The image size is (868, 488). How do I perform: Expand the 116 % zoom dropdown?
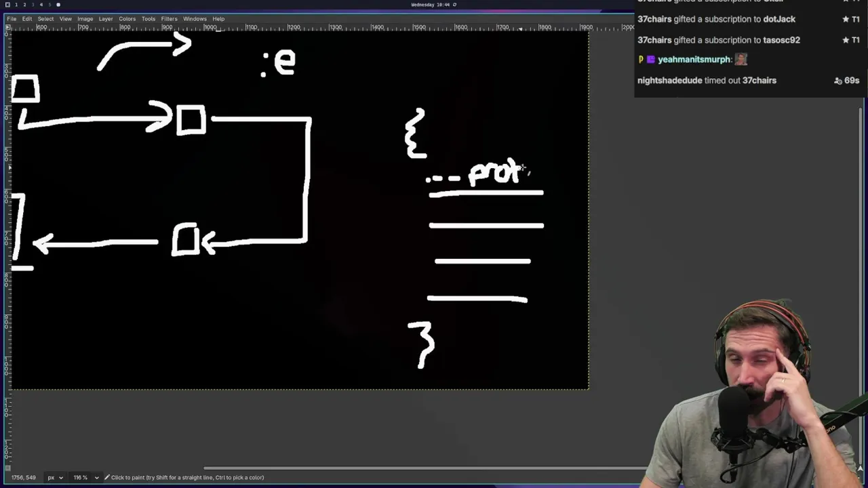tap(85, 477)
